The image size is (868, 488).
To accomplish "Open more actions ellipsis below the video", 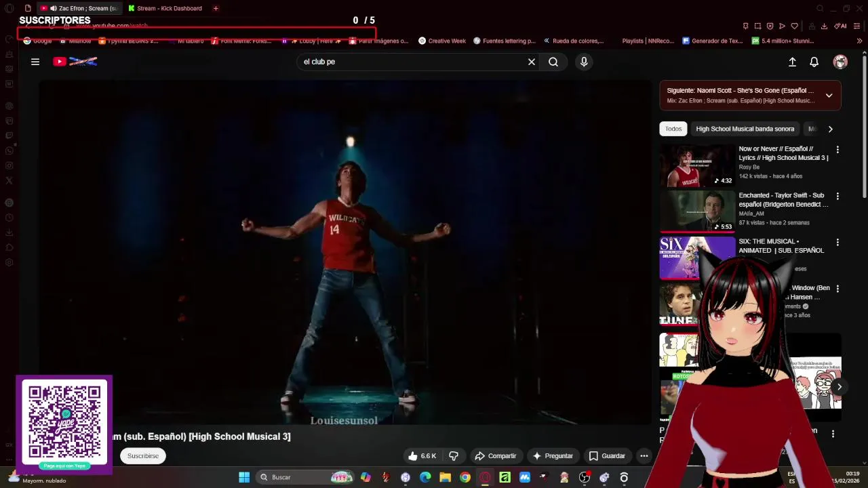I will click(x=644, y=456).
